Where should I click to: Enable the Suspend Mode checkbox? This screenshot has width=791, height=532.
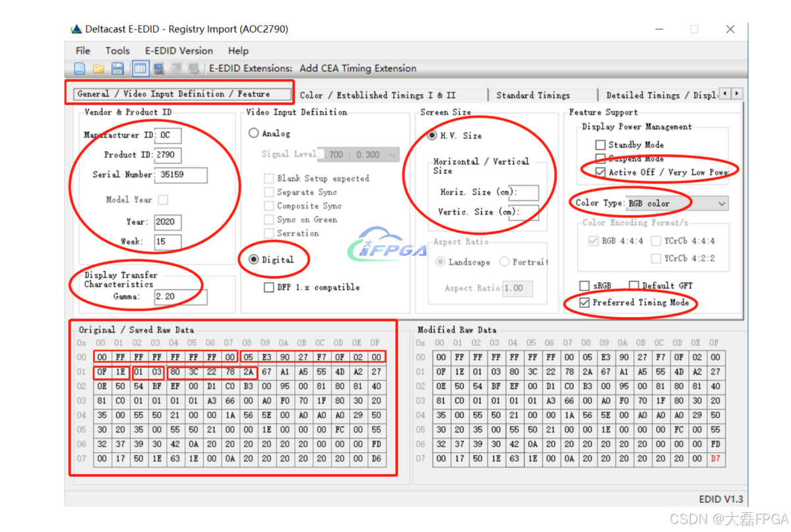pos(600,158)
